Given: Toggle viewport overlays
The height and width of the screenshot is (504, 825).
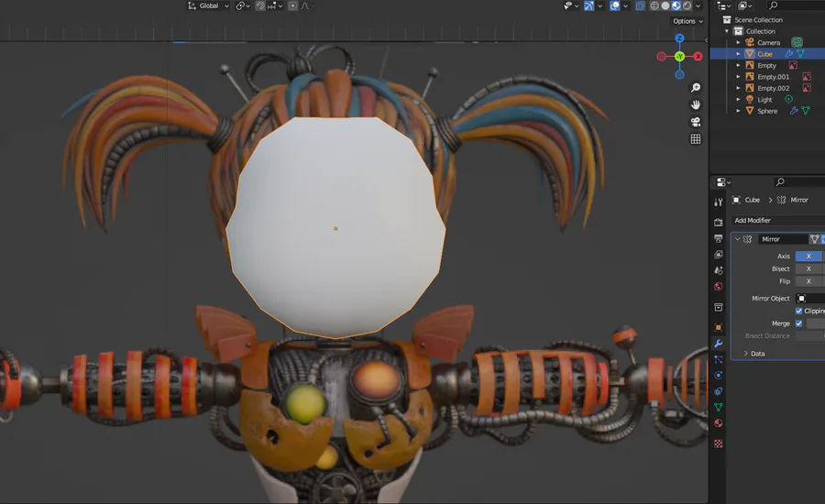Looking at the screenshot, I should pos(614,5).
